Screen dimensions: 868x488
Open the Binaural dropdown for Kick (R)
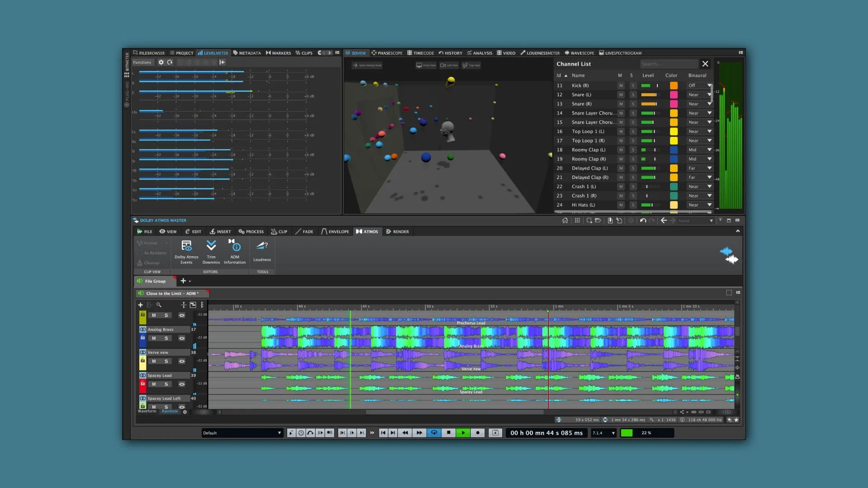coord(698,85)
